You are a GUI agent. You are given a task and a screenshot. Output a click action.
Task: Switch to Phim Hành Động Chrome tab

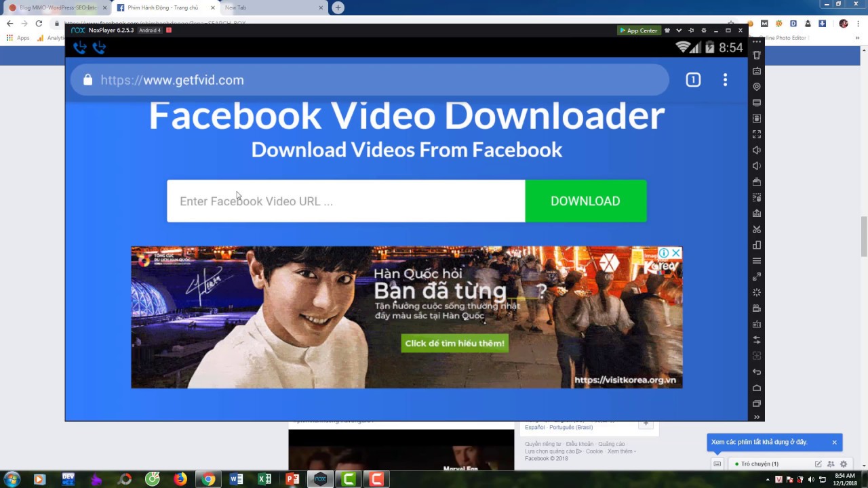coord(165,7)
